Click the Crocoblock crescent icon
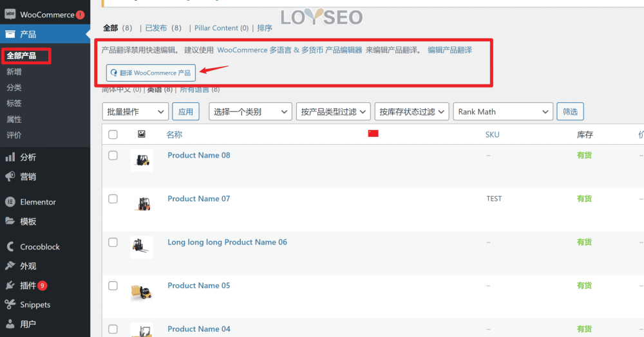The width and height of the screenshot is (644, 337). [x=10, y=246]
